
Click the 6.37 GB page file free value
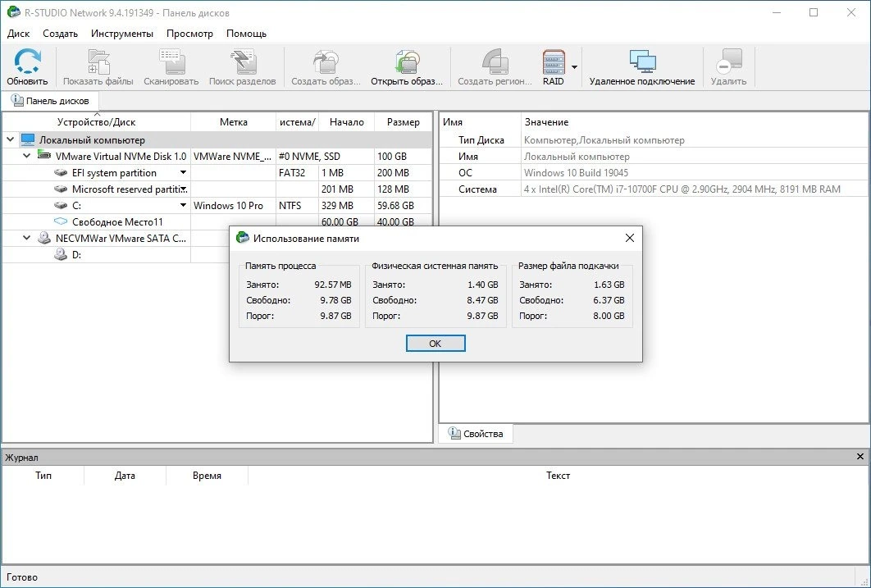[x=609, y=300]
